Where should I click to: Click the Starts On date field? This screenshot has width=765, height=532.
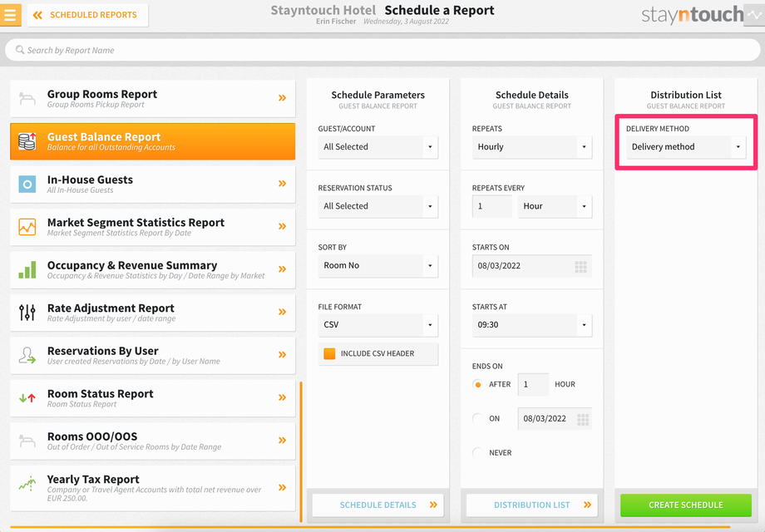[532, 266]
